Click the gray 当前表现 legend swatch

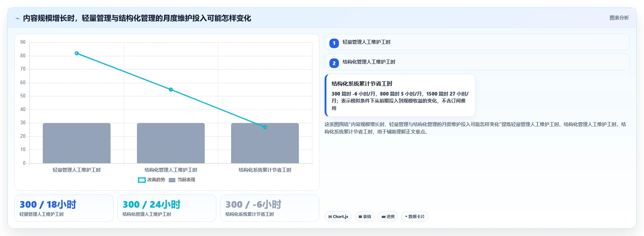(x=172, y=180)
